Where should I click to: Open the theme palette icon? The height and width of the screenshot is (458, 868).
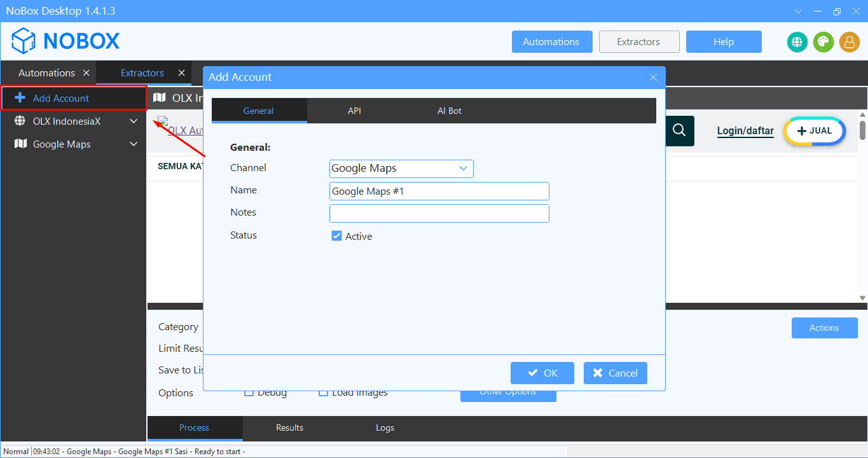[823, 42]
